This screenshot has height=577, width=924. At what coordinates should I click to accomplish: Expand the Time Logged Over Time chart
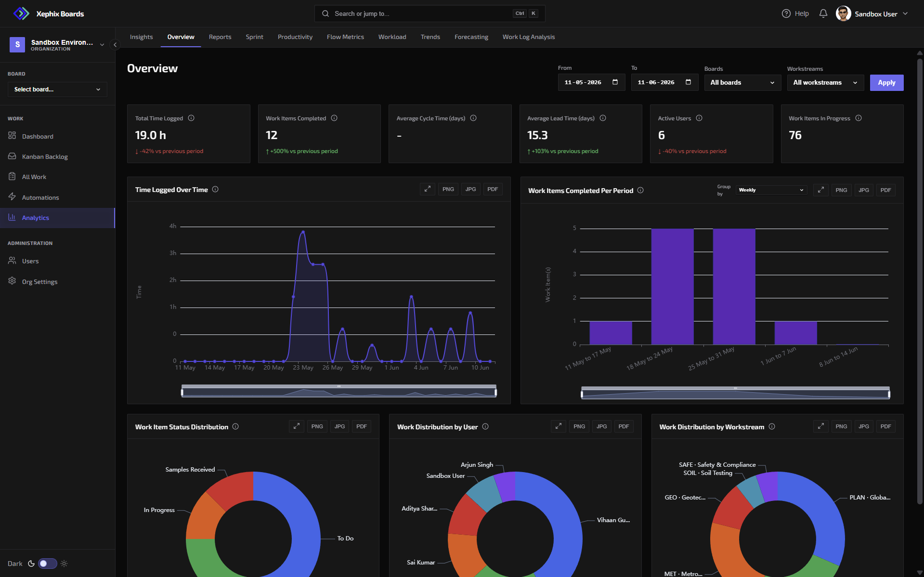pos(427,189)
